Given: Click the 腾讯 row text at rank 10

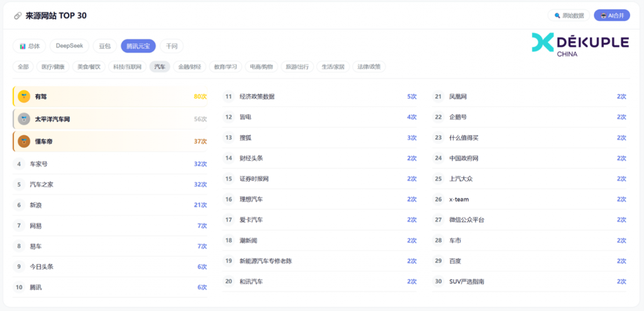Looking at the screenshot, I should pyautogui.click(x=36, y=287).
